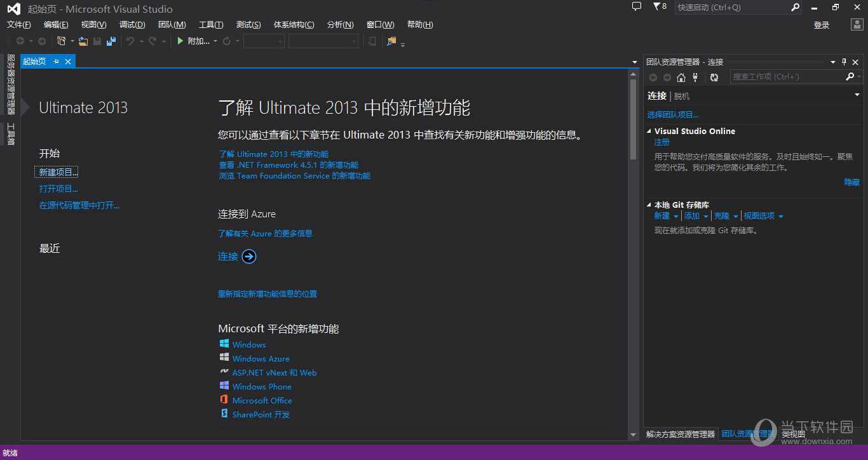
Task: Open the 连接 page section dropdown arrow
Action: pyautogui.click(x=857, y=95)
